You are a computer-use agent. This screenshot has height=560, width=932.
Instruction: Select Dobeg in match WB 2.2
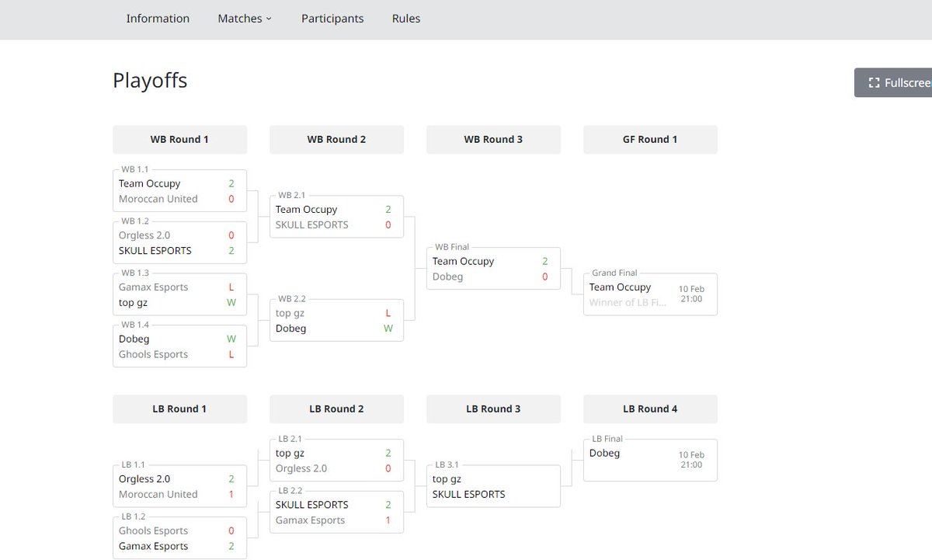coord(291,329)
